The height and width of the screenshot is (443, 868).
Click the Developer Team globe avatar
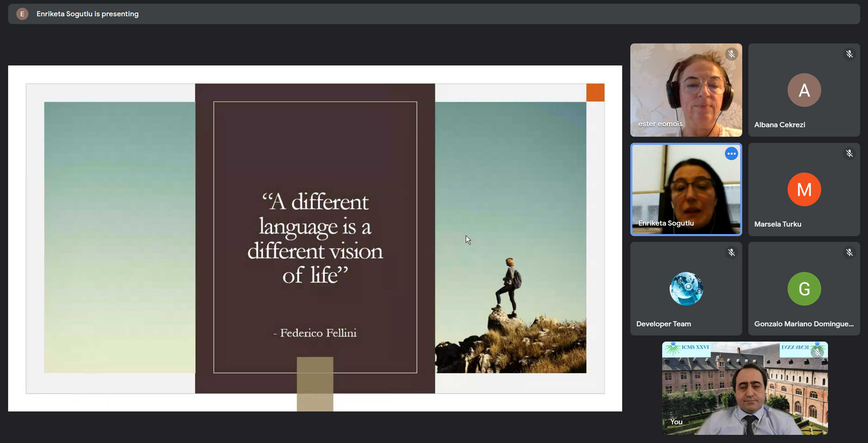point(686,289)
